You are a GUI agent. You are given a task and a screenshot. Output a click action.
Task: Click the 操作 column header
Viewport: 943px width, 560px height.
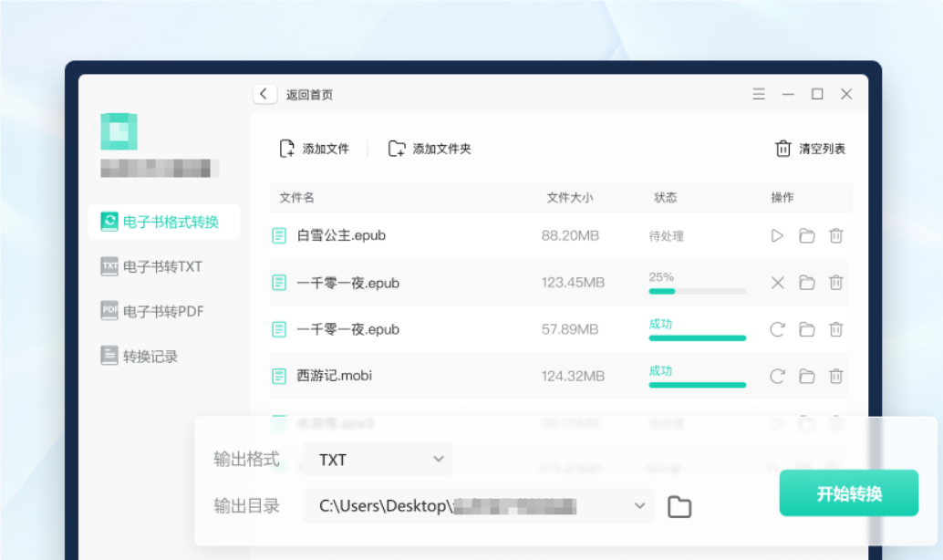[782, 197]
